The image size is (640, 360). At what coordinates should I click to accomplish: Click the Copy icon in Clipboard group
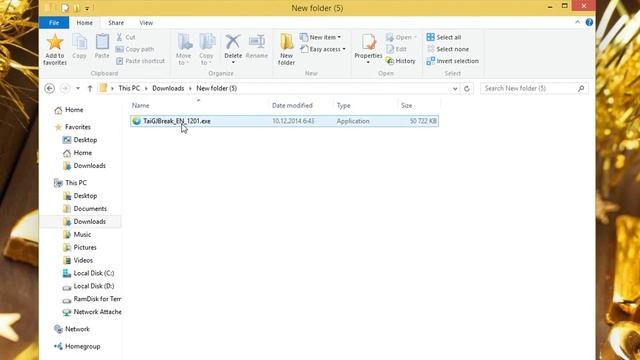pos(79,42)
